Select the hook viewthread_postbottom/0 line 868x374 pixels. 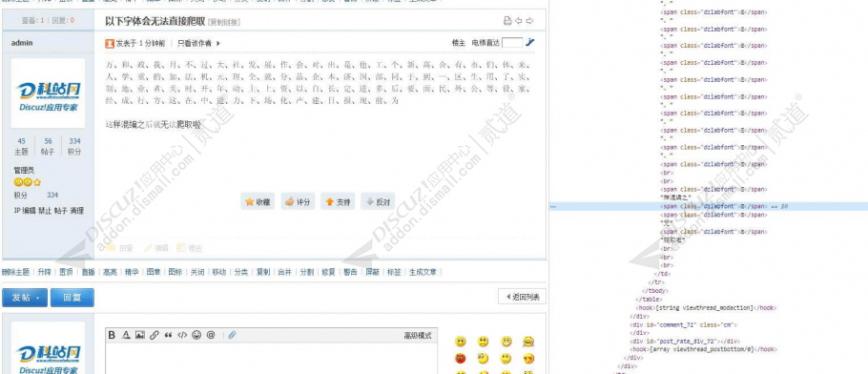click(704, 349)
